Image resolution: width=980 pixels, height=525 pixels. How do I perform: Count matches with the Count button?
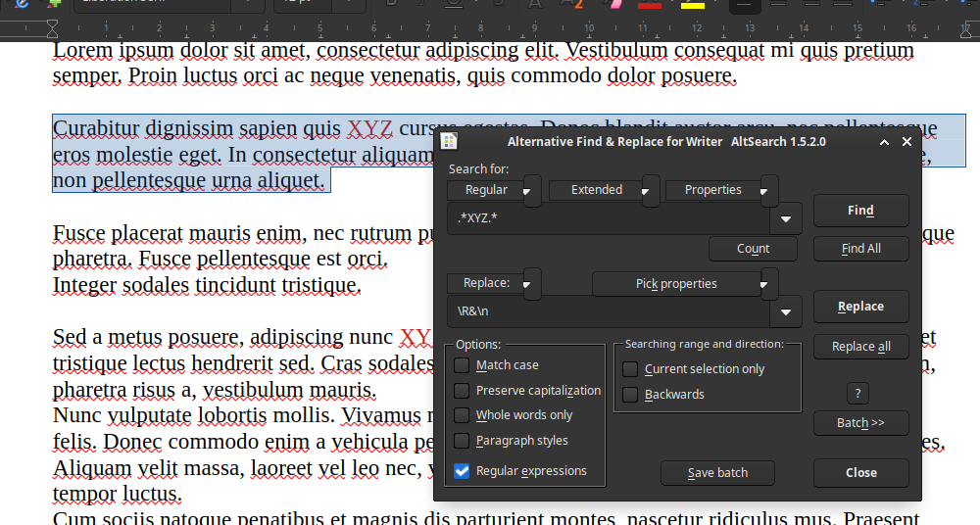coord(753,249)
